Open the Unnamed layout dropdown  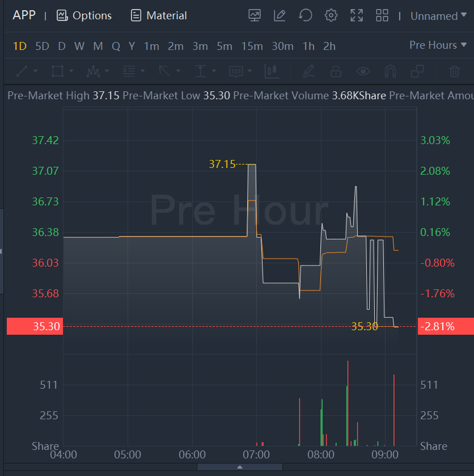438,16
